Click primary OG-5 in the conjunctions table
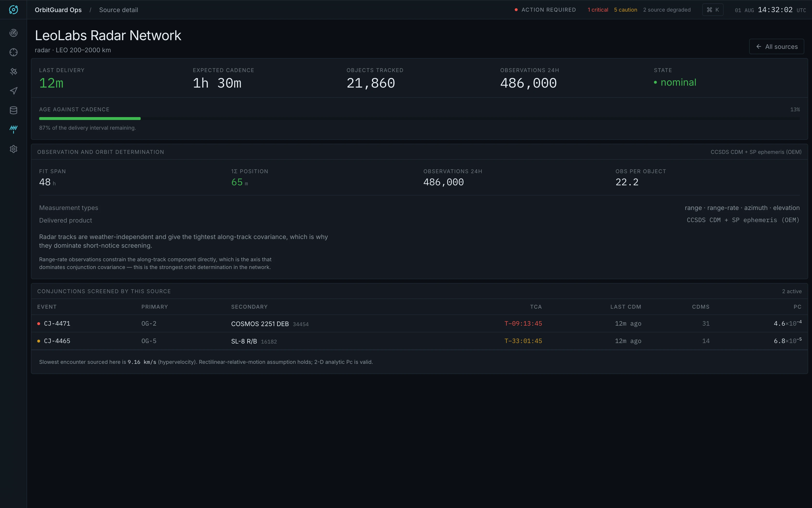 coord(149,341)
